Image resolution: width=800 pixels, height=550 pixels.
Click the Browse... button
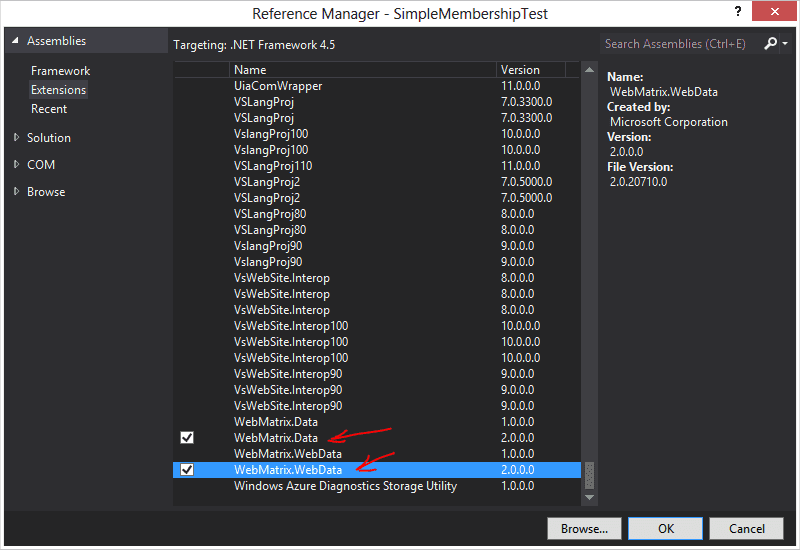(584, 528)
